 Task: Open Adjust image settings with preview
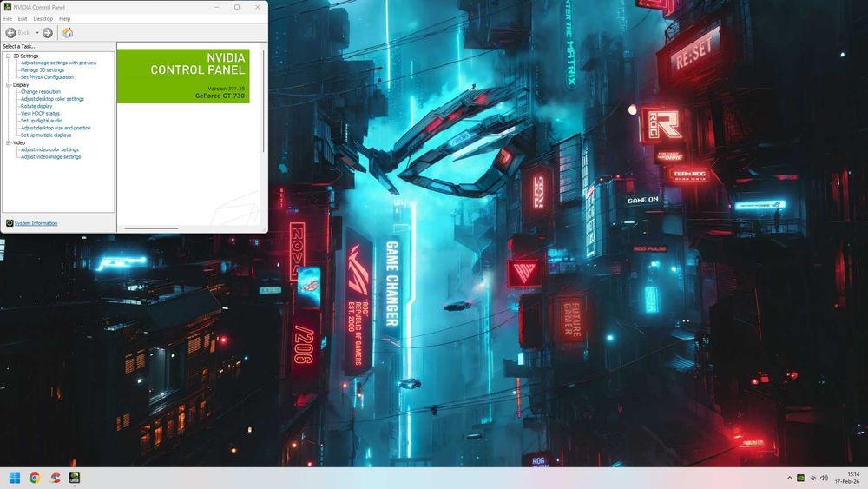(59, 63)
